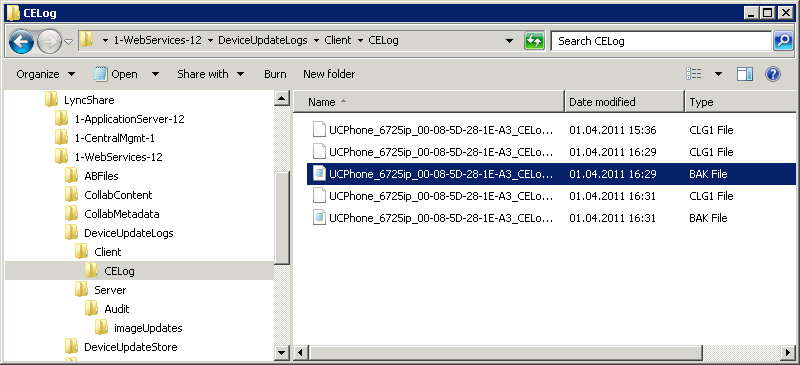Viewport: 800px width, 365px height.
Task: Click the Forward navigation arrow
Action: (x=49, y=42)
